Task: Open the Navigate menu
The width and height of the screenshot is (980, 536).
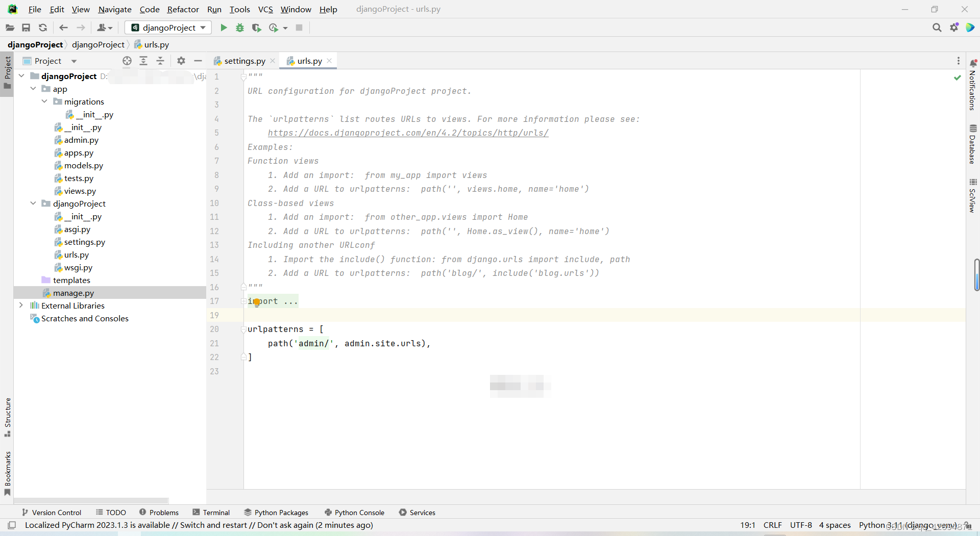Action: click(115, 9)
